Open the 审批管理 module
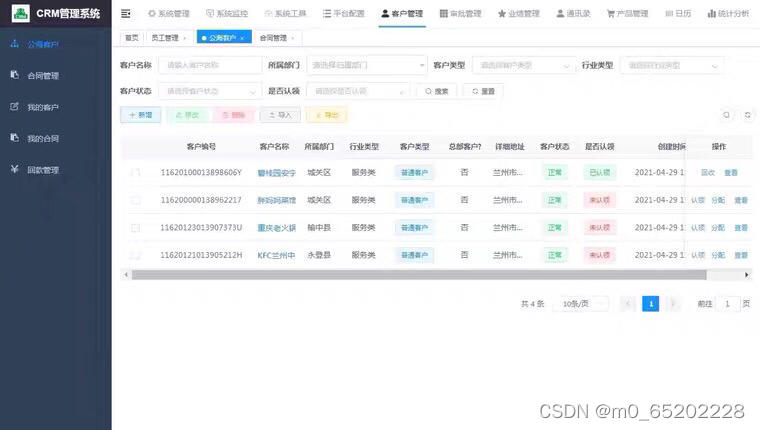760x430 pixels. [x=460, y=14]
